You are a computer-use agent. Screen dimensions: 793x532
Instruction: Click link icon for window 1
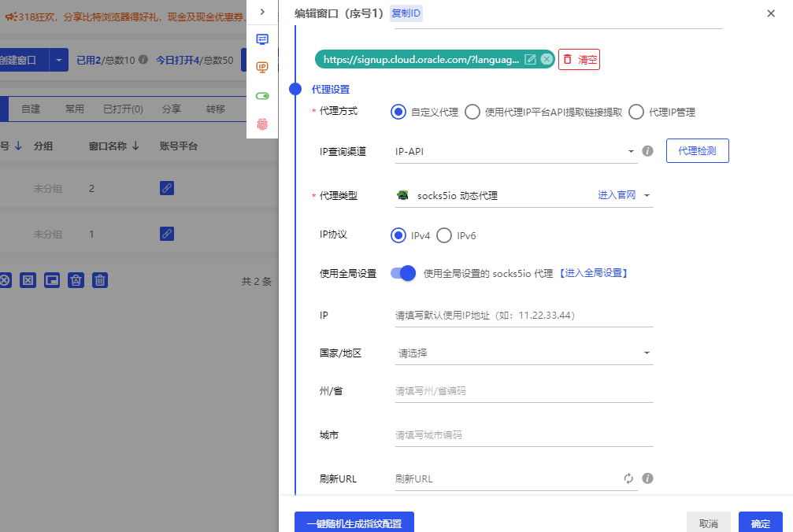pyautogui.click(x=167, y=234)
